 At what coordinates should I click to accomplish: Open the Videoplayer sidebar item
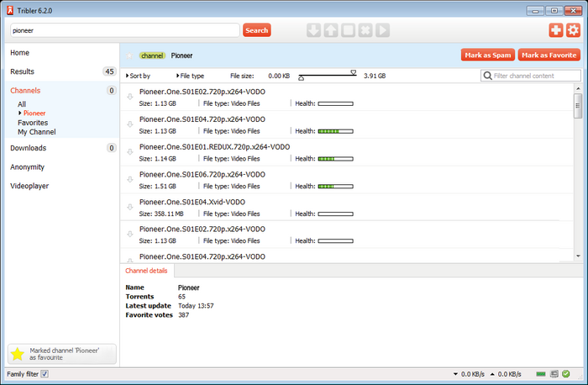pos(29,186)
